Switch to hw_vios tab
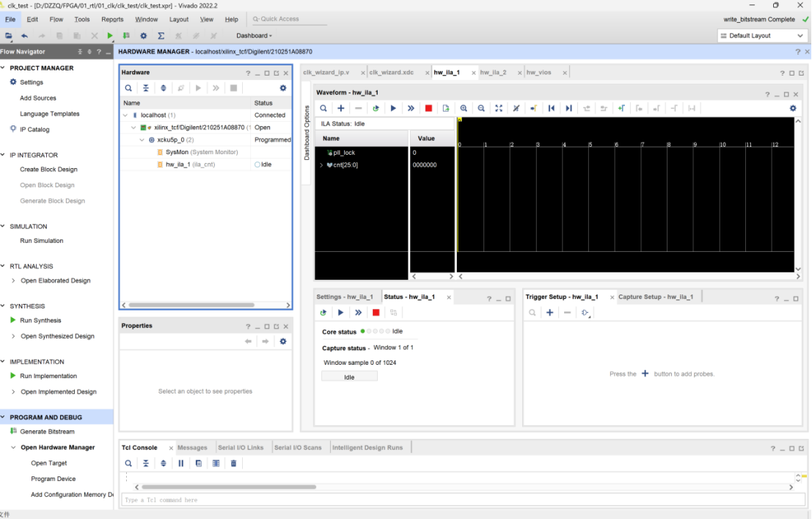This screenshot has height=519, width=812. coord(538,73)
